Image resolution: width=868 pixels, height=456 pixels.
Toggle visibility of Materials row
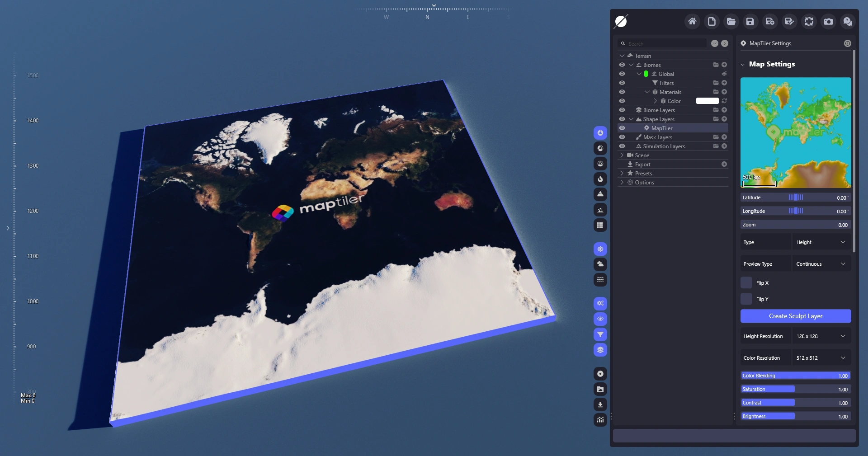tap(622, 92)
